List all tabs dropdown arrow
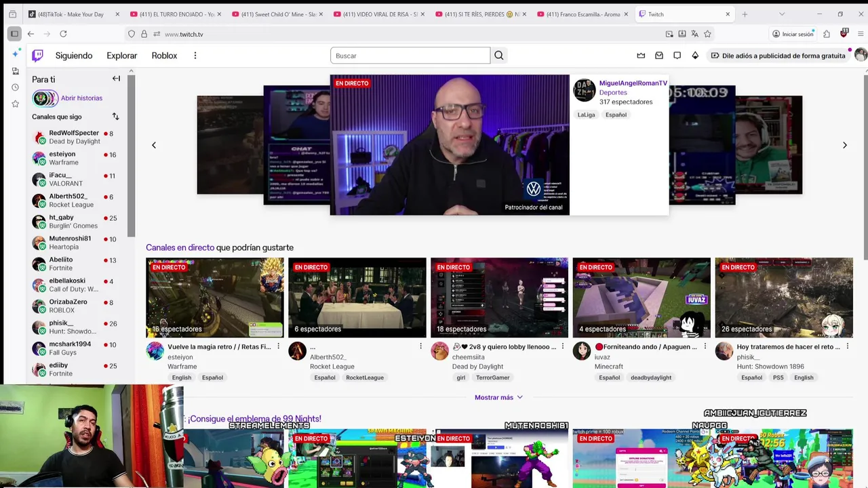The image size is (868, 488). (782, 14)
